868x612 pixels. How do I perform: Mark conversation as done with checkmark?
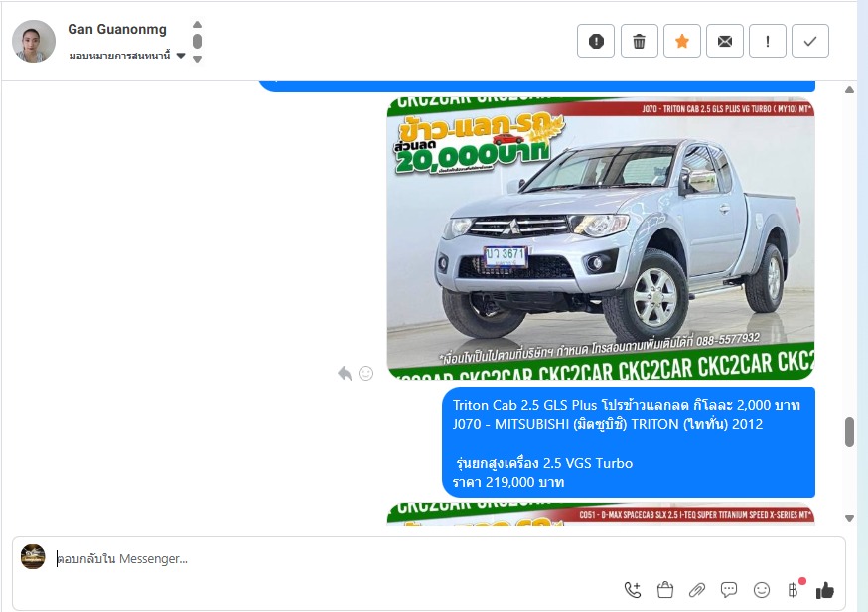[x=810, y=41]
